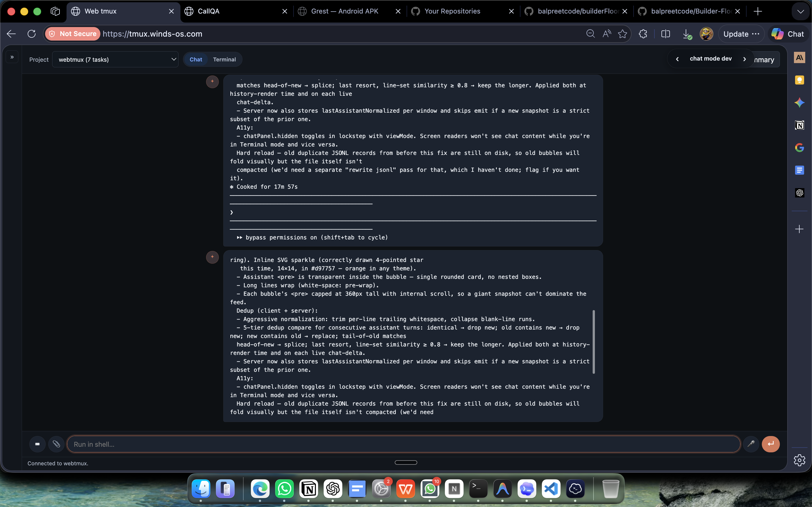Toggle the browser split screen icon
Image resolution: width=812 pixels, height=507 pixels.
[665, 34]
